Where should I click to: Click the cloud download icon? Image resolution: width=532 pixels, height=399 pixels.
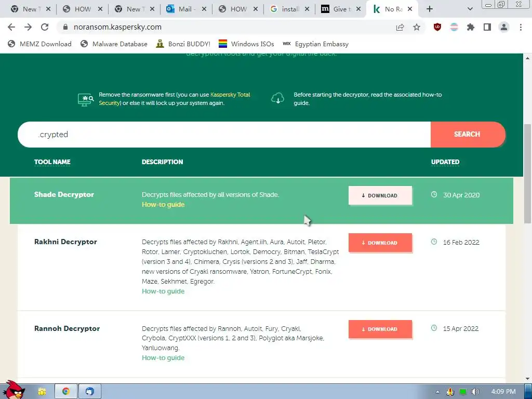(277, 98)
